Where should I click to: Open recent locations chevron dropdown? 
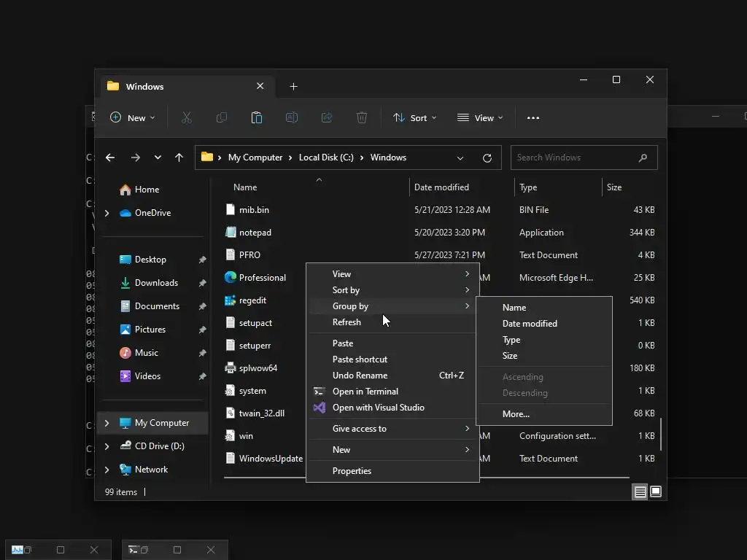click(158, 157)
